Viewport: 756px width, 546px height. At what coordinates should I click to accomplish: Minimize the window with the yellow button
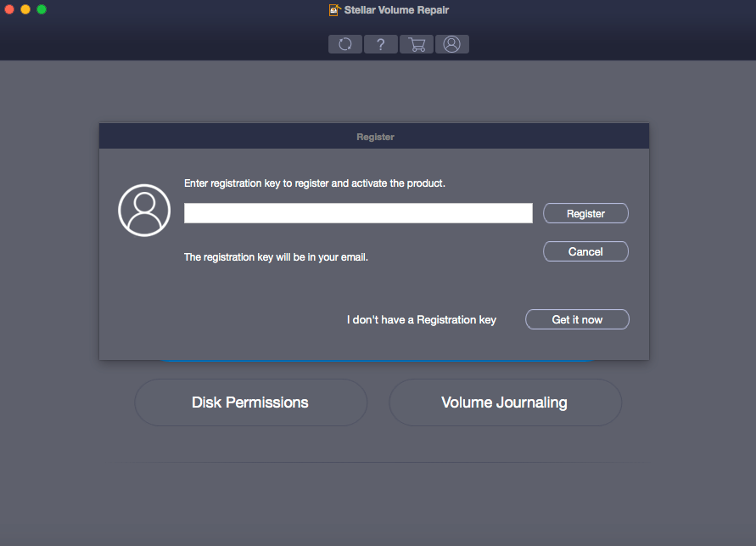25,9
